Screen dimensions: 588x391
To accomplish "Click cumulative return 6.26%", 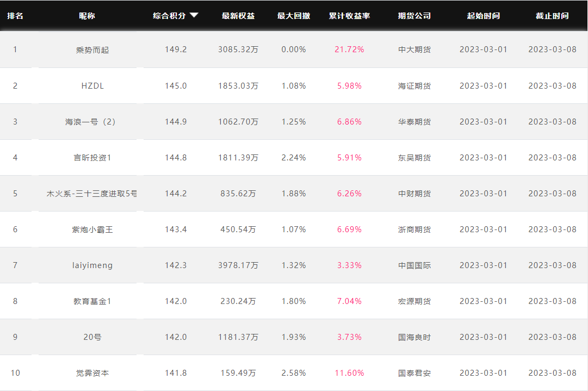I will tap(350, 194).
